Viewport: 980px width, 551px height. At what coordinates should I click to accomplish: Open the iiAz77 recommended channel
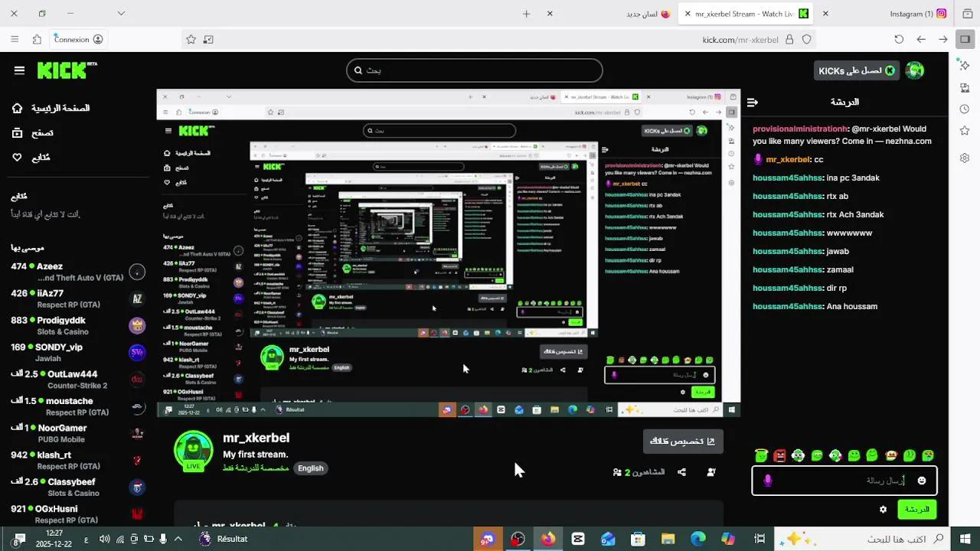point(77,298)
